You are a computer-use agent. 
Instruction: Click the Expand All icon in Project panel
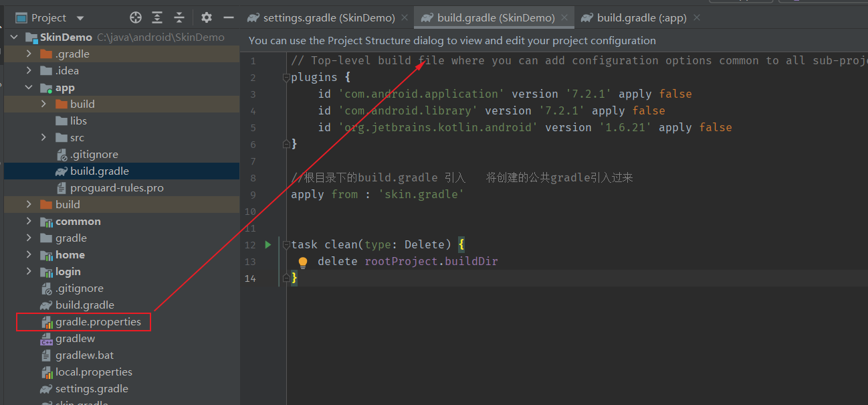tap(157, 18)
